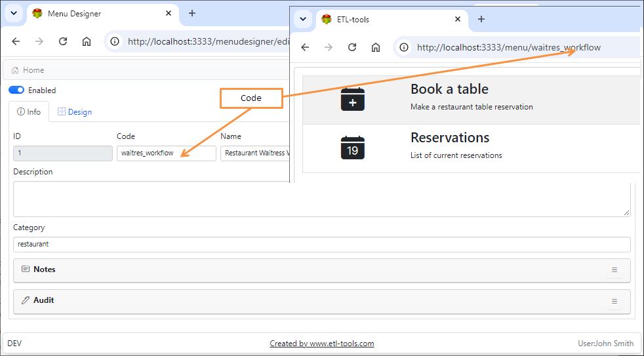The width and height of the screenshot is (644, 356).
Task: Click the Code field waitres_workflow
Action: pyautogui.click(x=167, y=153)
